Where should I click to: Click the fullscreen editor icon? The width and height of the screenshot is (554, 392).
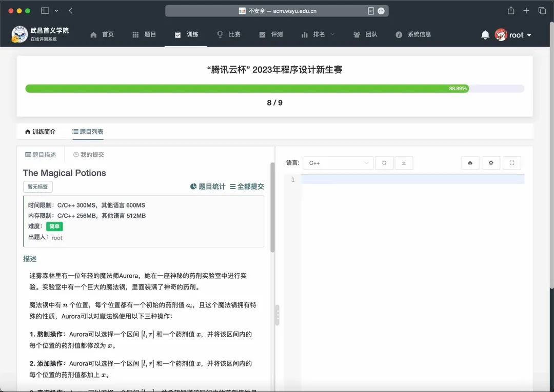(511, 163)
